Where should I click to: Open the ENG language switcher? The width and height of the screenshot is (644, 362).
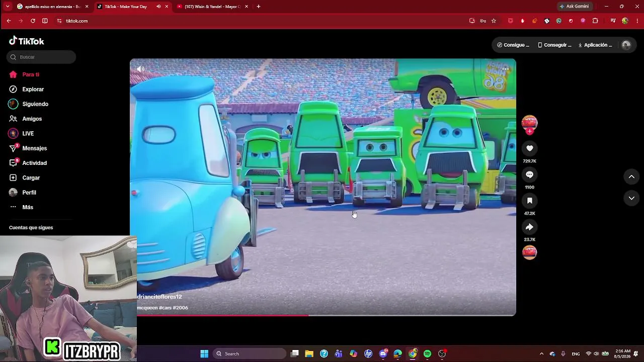[x=576, y=353]
